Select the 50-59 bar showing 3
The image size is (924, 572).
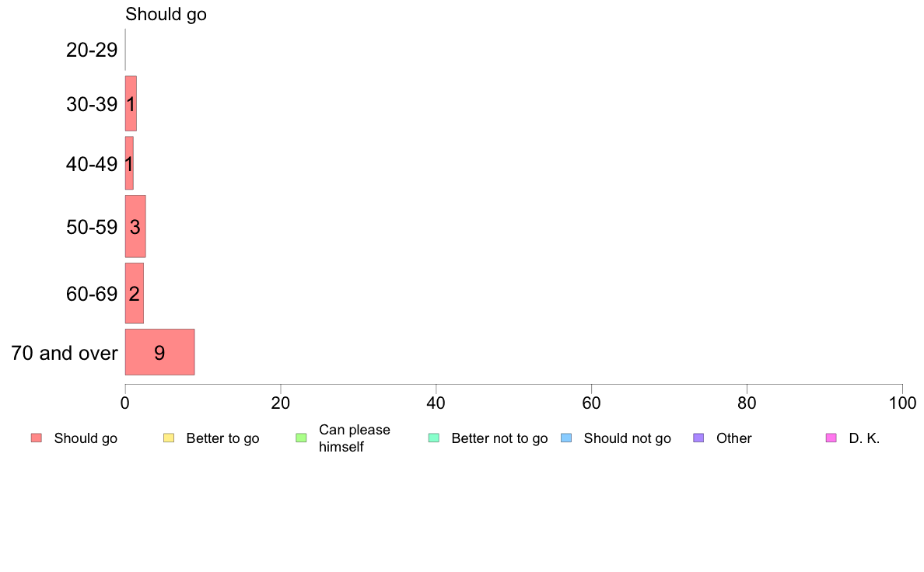pos(135,227)
